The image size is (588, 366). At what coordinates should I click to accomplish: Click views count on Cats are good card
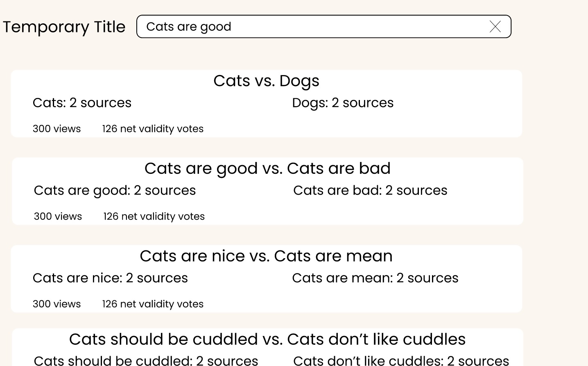[x=58, y=216]
